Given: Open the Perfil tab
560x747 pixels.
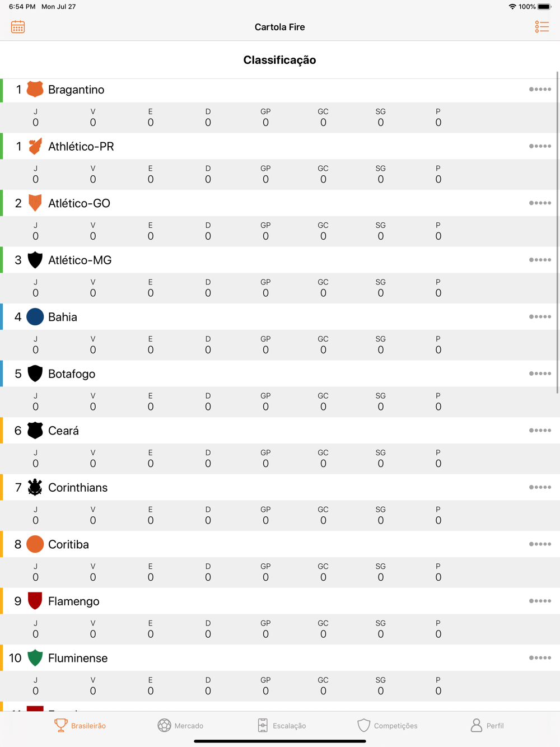Looking at the screenshot, I should [487, 725].
